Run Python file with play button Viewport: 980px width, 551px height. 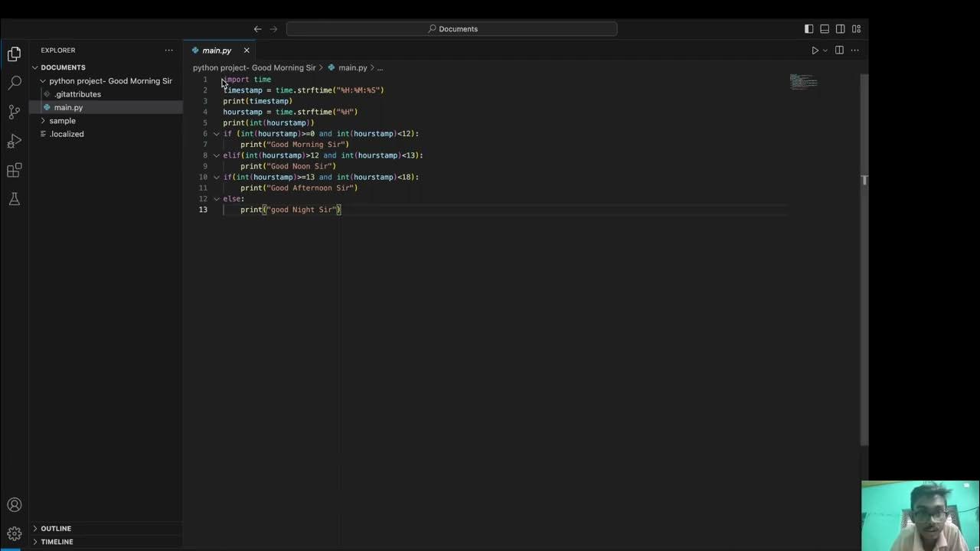pyautogui.click(x=815, y=51)
